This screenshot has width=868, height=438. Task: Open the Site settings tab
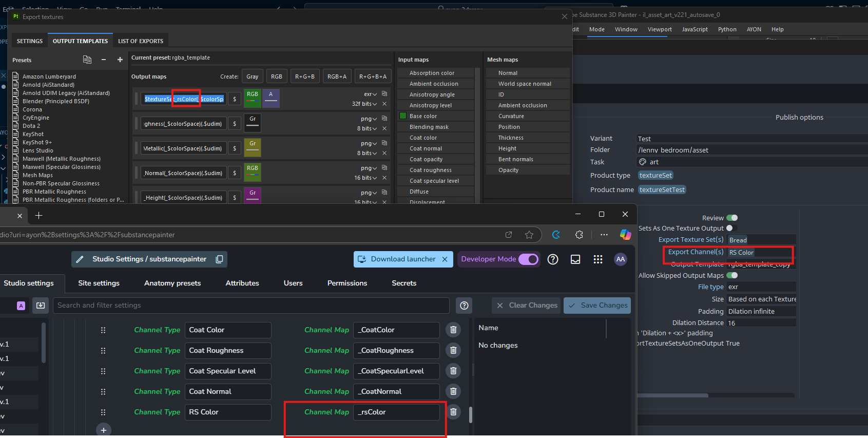pos(99,283)
